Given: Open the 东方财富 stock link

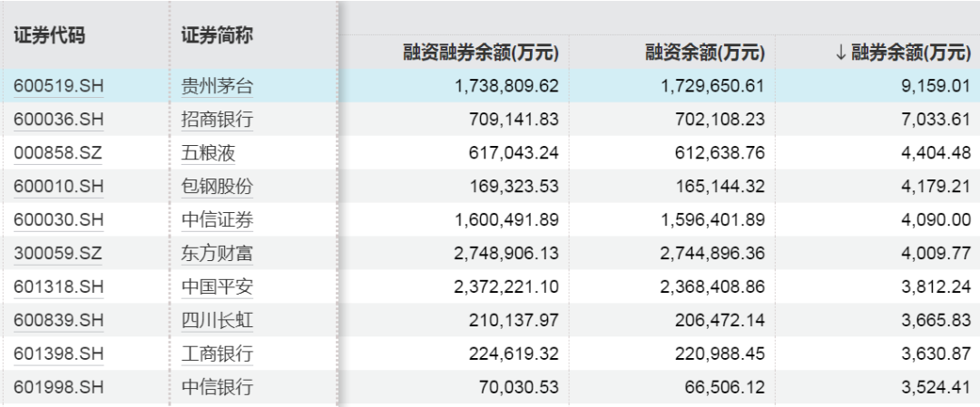Looking at the screenshot, I should (x=217, y=254).
